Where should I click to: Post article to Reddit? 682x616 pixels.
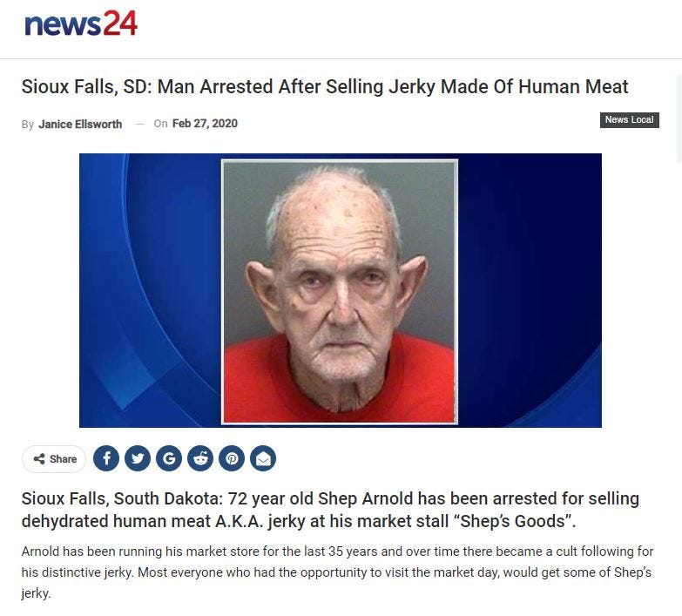tap(200, 458)
